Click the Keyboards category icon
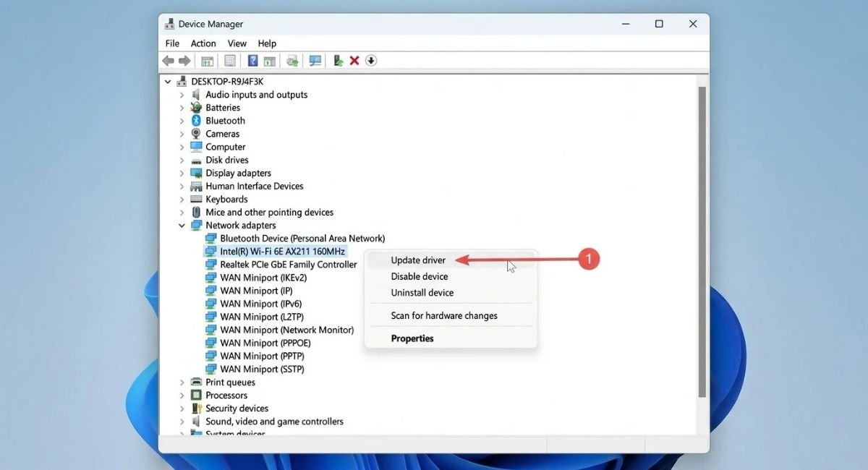Screen dimensions: 868x470 (196, 199)
